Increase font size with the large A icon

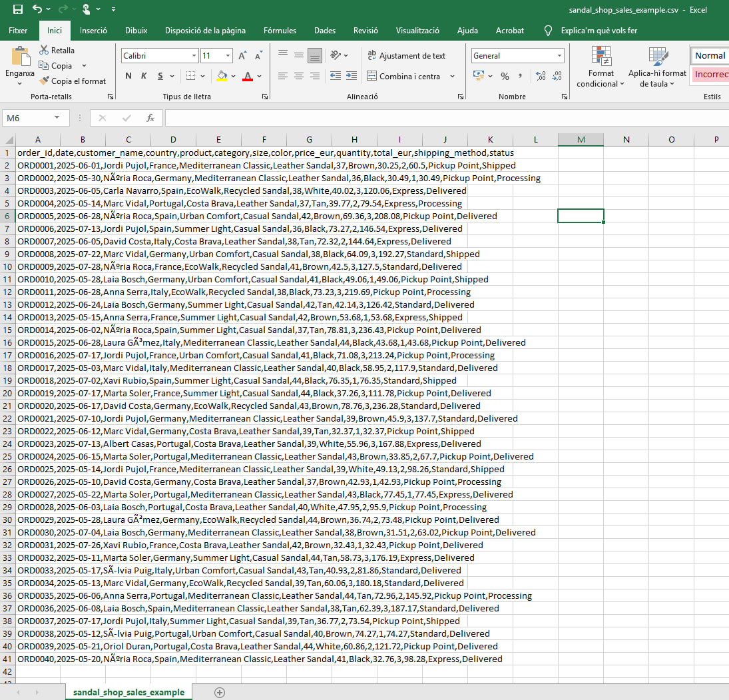click(242, 56)
